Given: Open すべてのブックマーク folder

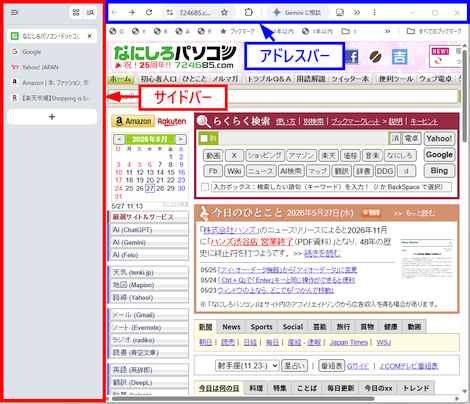Looking at the screenshot, I should [434, 31].
